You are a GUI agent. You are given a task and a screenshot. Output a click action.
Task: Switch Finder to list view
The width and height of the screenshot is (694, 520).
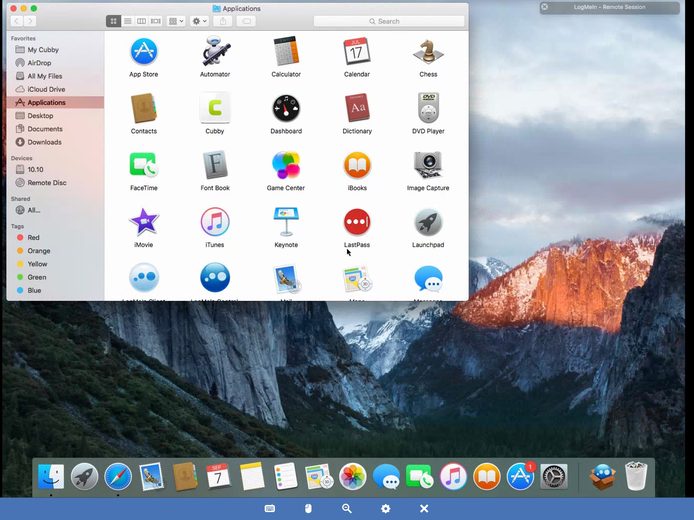tap(127, 21)
